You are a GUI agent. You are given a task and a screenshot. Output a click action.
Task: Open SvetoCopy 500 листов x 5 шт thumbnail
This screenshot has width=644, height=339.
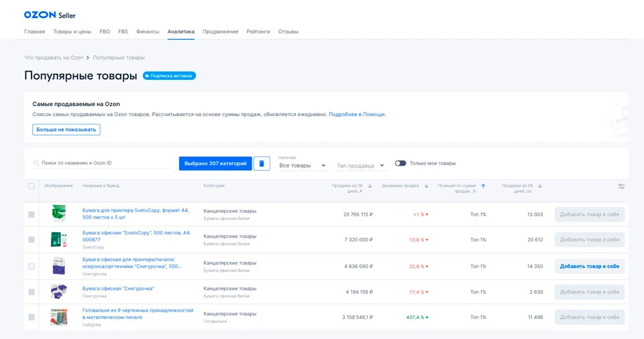point(59,213)
